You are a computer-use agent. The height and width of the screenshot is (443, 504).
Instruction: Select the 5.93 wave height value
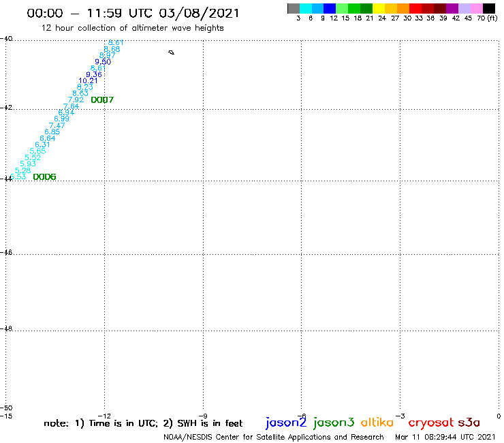click(28, 164)
